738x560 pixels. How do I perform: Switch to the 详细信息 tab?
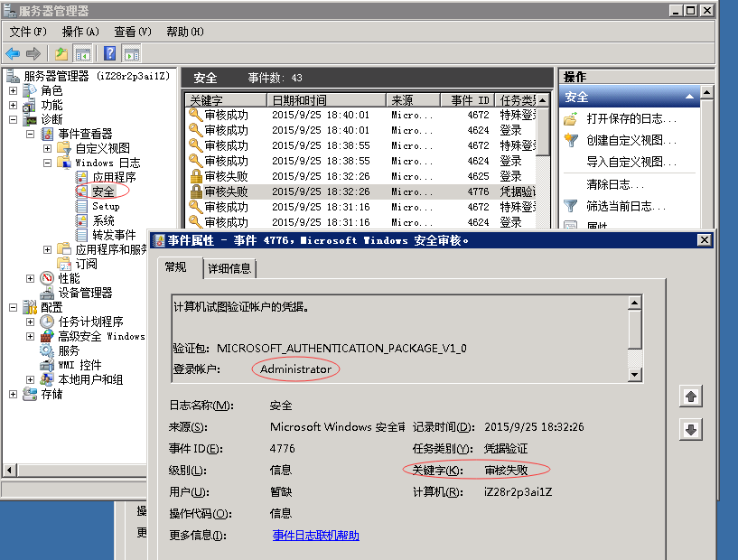click(229, 268)
